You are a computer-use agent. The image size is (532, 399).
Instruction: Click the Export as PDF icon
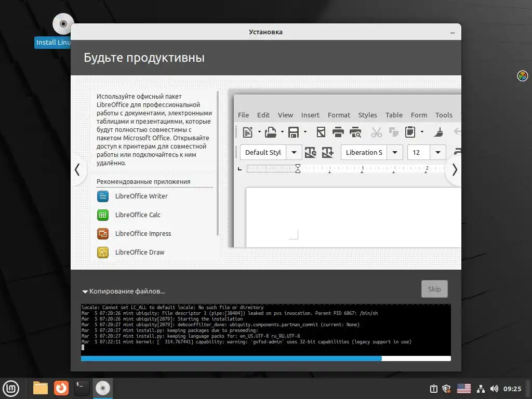click(x=321, y=132)
